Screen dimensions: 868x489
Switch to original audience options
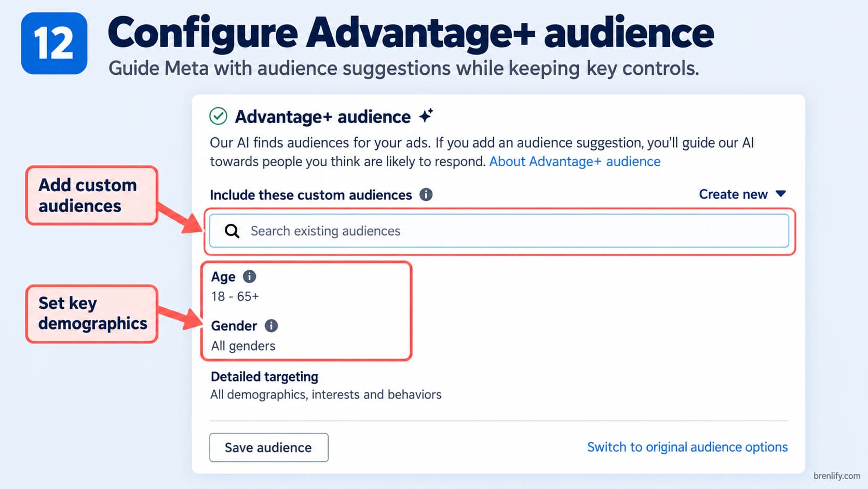point(687,447)
